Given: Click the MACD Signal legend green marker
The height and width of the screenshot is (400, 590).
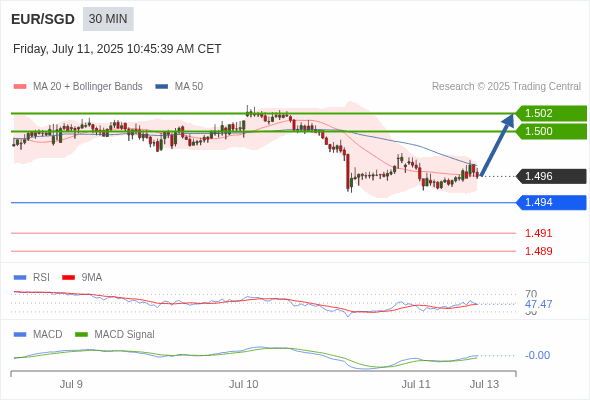Looking at the screenshot, I should point(81,335).
